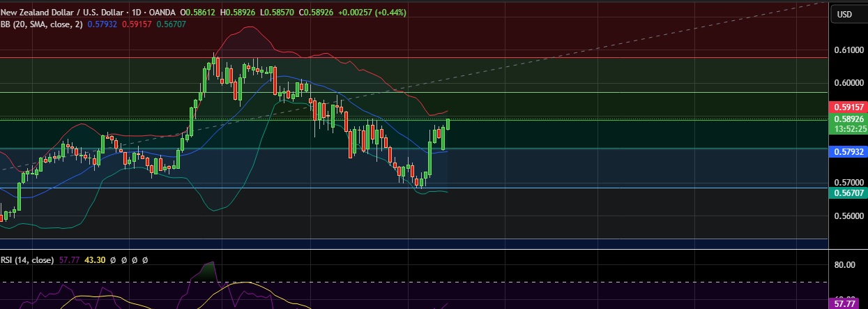
Task: Click the red 0.59157 price axis tag
Action: click(847, 107)
